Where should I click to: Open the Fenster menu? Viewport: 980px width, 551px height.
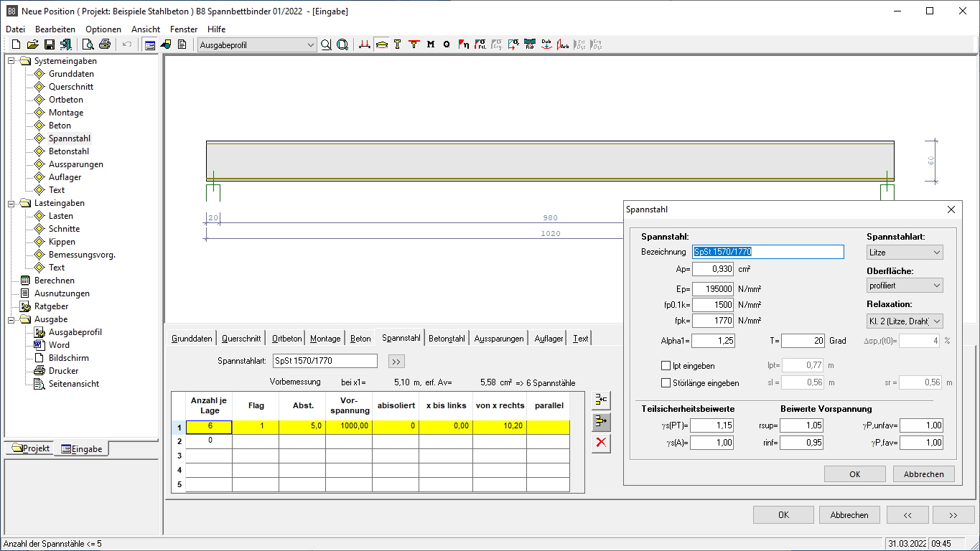pyautogui.click(x=184, y=29)
